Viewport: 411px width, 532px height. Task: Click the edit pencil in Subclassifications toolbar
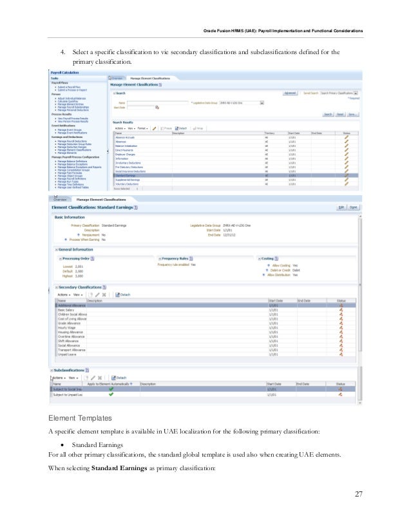point(93,377)
